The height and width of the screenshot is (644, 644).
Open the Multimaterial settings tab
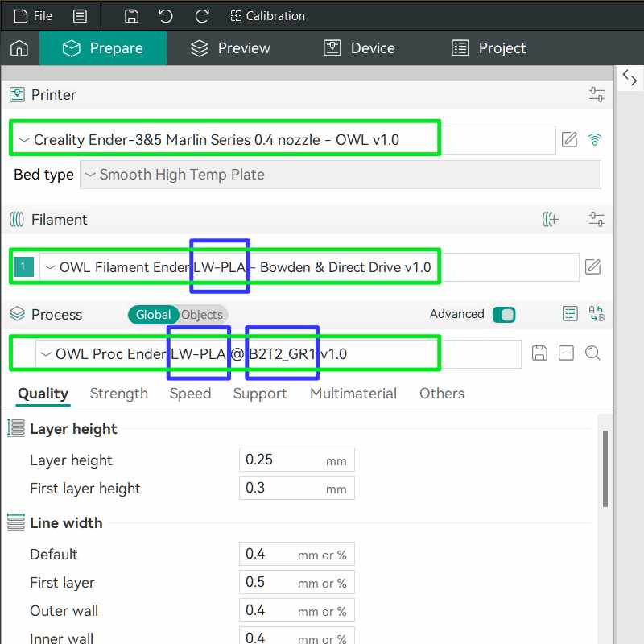click(x=353, y=394)
